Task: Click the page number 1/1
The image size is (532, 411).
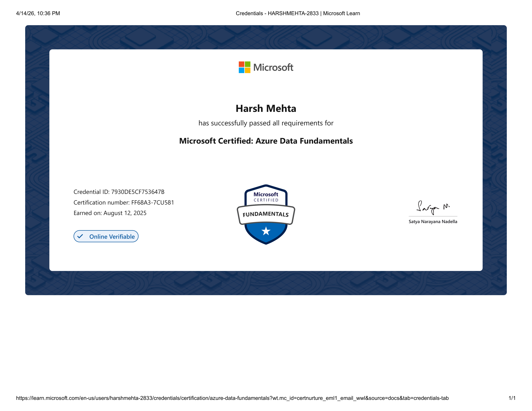Action: pyautogui.click(x=512, y=398)
